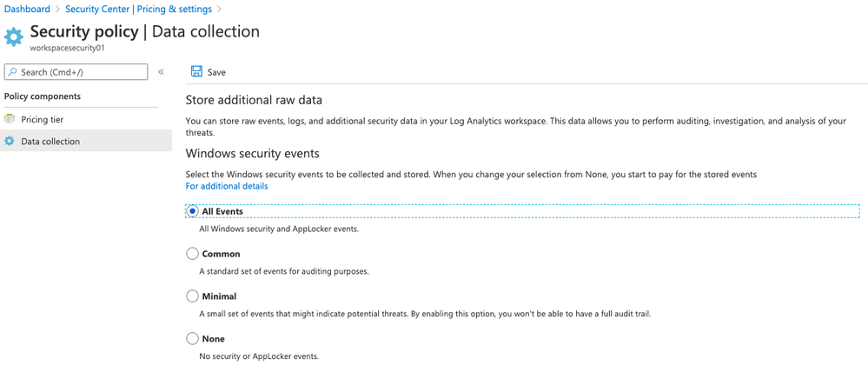Open the Pricing tier menu item

(x=42, y=119)
